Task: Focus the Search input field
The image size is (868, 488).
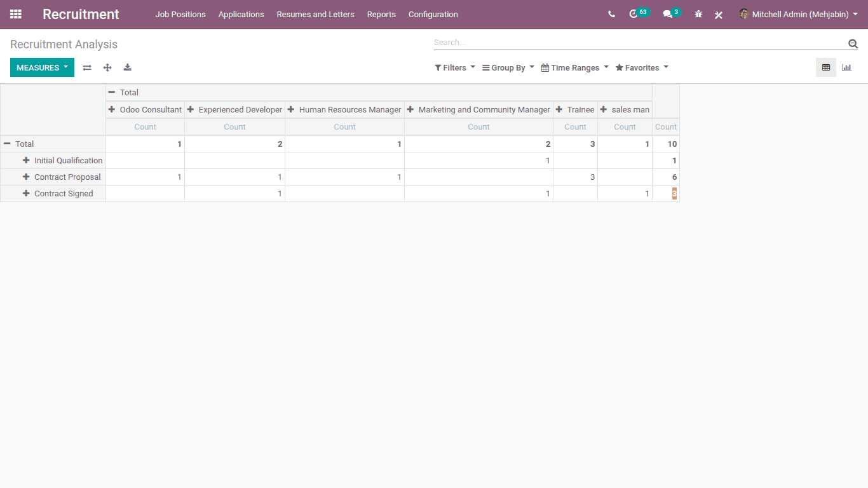Action: point(639,43)
